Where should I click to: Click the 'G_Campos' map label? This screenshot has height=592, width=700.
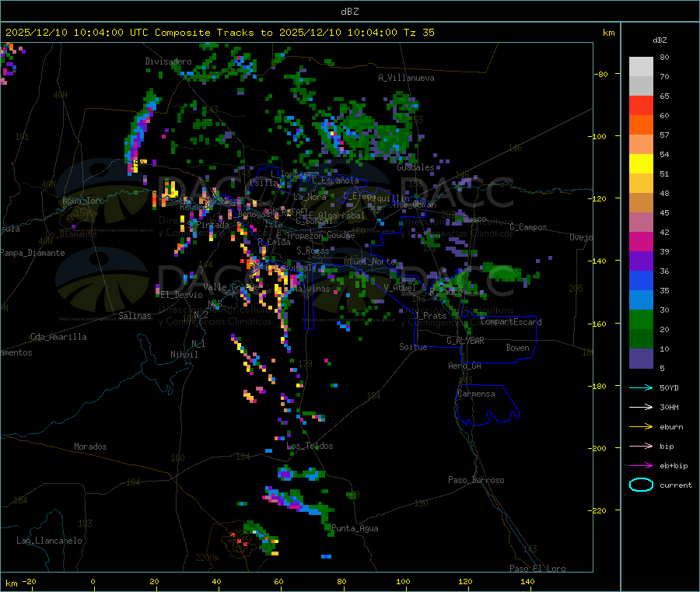(528, 227)
